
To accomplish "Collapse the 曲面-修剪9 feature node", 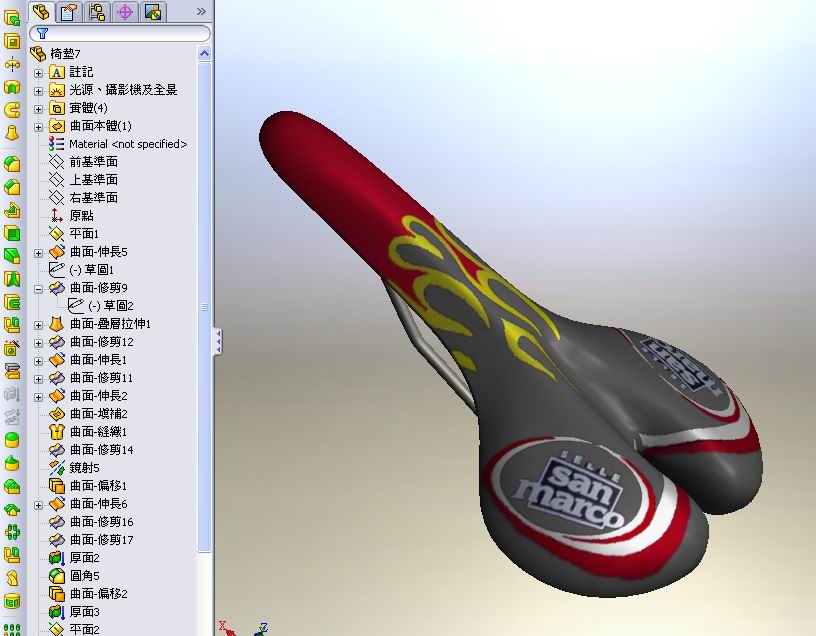I will [39, 289].
